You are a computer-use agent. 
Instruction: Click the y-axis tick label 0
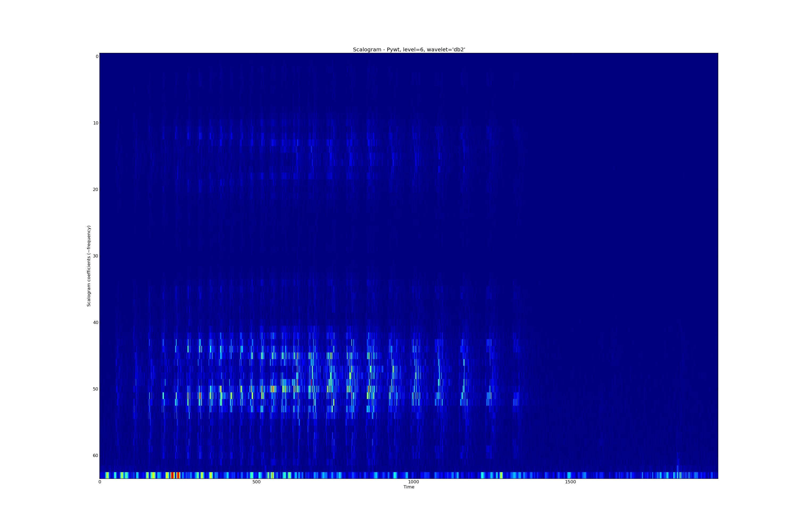coord(97,57)
